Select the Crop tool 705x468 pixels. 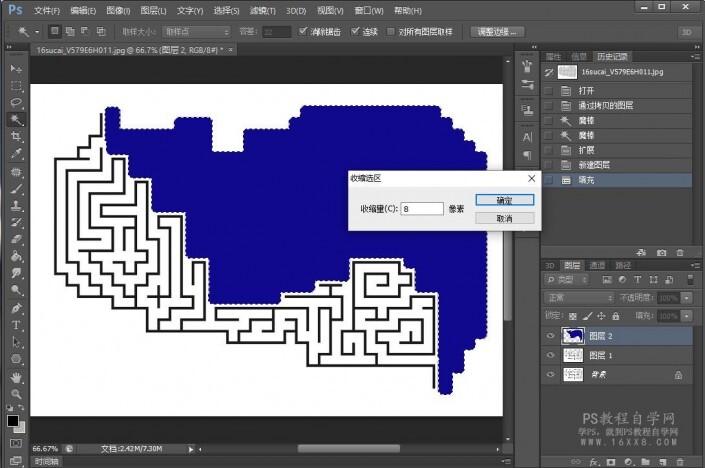coord(16,136)
